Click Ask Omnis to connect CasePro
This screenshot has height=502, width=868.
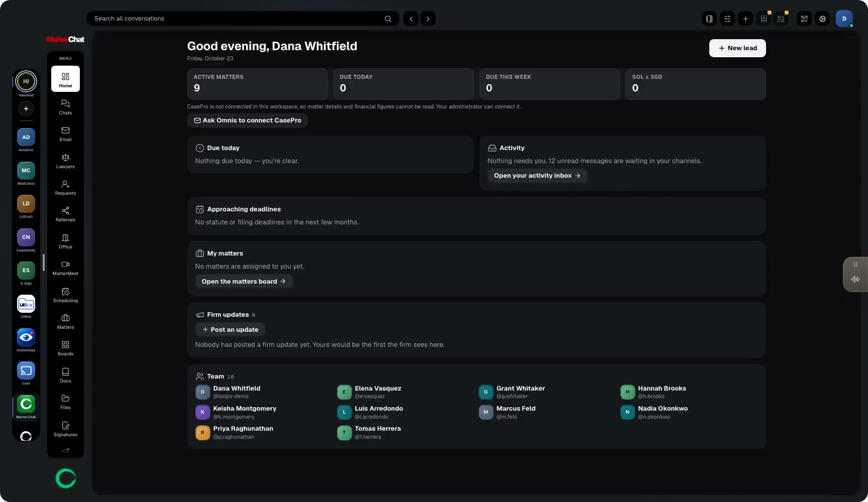coord(247,120)
